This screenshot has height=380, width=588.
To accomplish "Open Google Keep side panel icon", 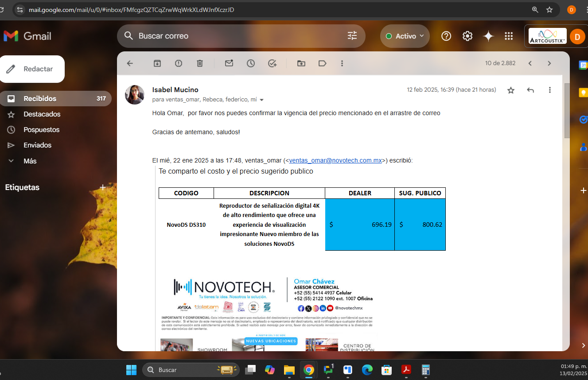I will point(583,93).
